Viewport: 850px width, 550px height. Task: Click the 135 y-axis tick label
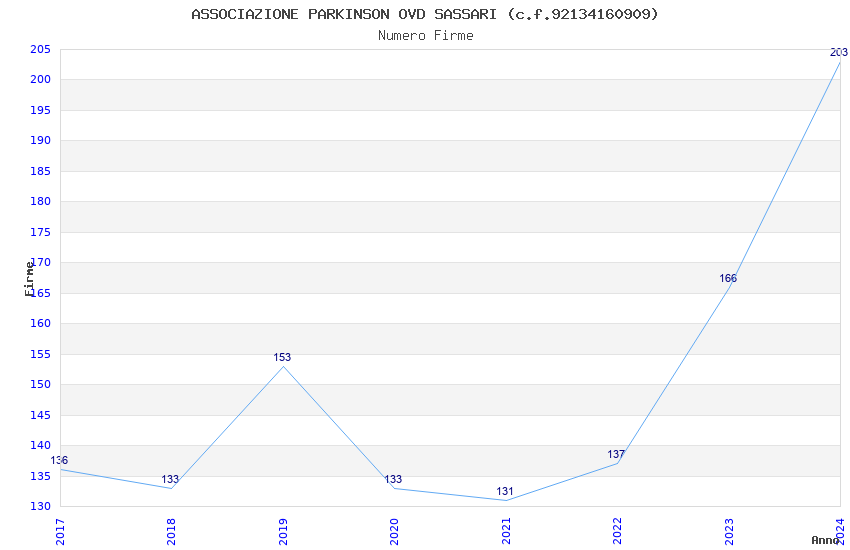click(x=41, y=476)
